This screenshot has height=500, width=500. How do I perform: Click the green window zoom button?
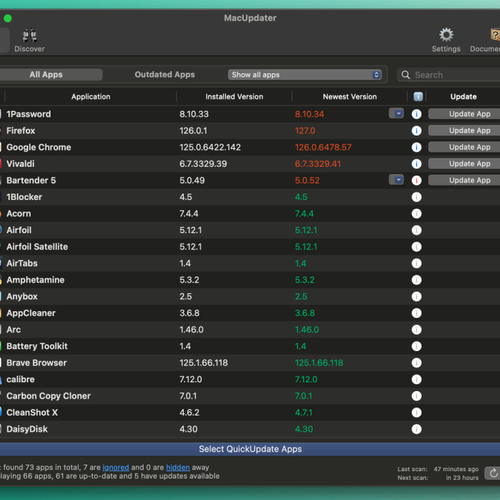(8, 18)
